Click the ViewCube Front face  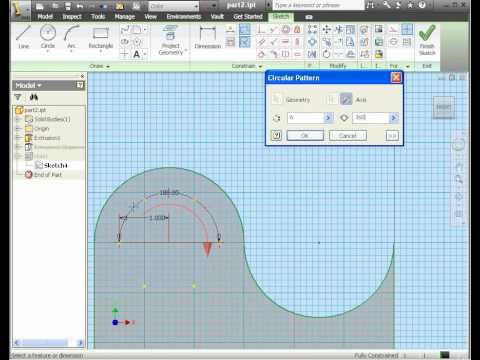pyautogui.click(x=443, y=107)
